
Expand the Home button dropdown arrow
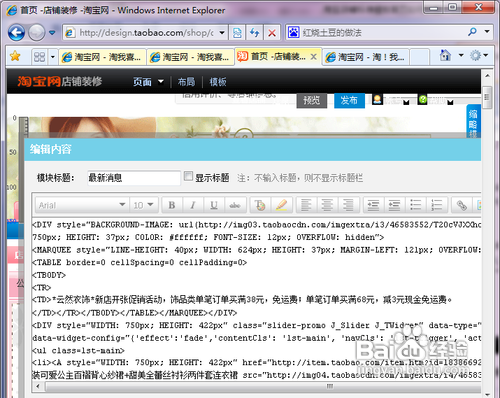point(461,55)
